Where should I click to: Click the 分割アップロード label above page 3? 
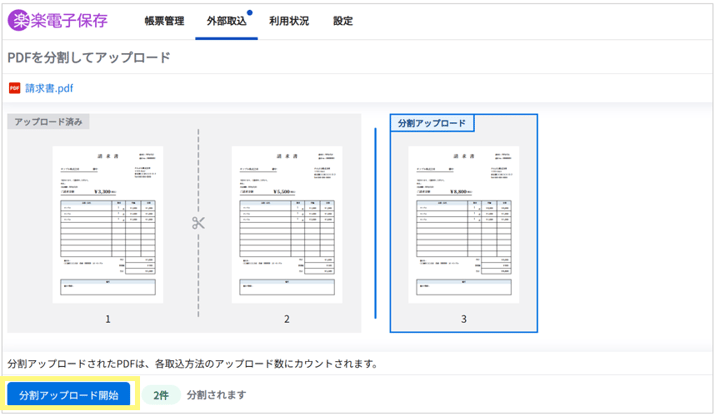[432, 123]
